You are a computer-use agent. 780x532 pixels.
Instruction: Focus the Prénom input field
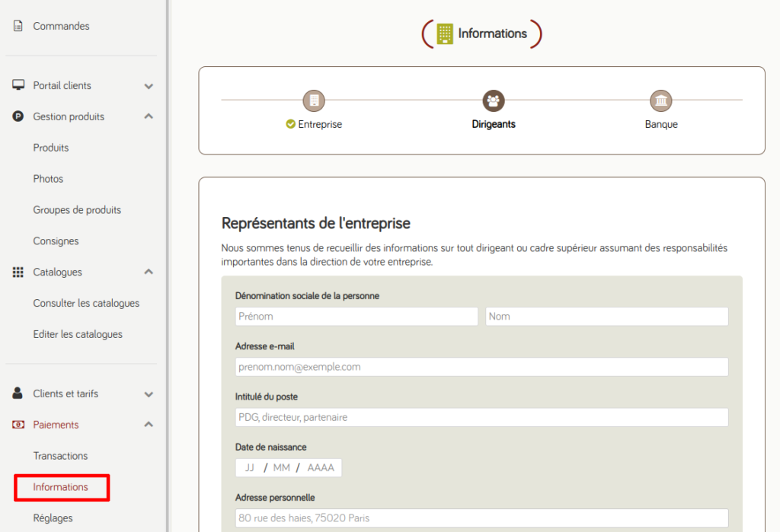point(356,316)
